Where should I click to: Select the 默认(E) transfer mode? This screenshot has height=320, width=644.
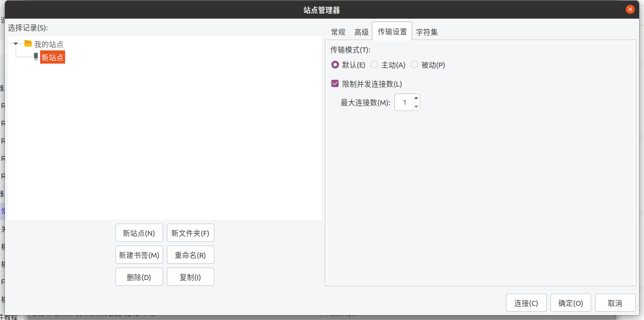pyautogui.click(x=335, y=65)
